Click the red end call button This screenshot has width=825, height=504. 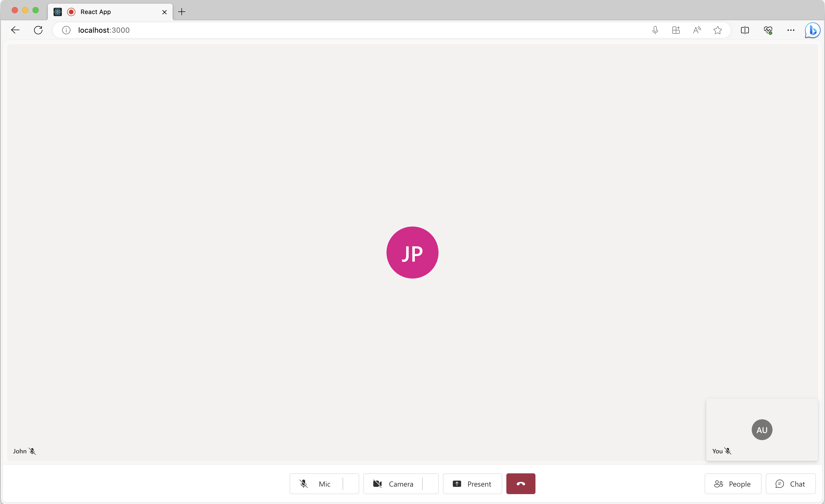click(x=520, y=483)
